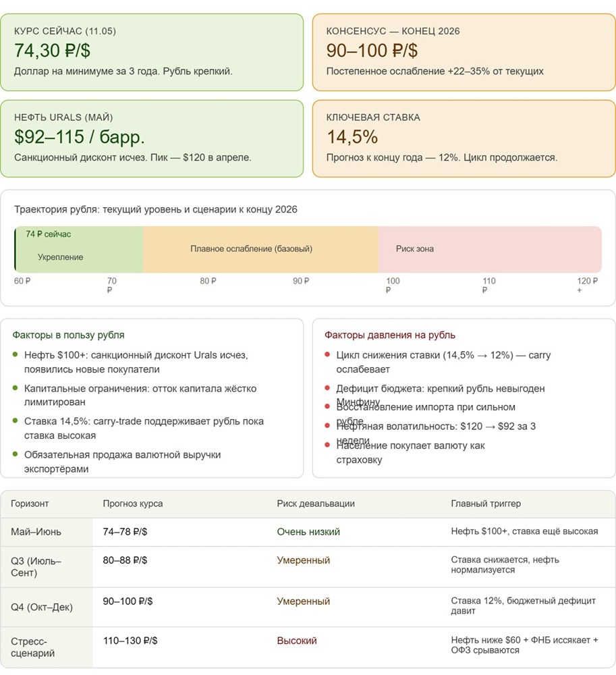Click the 'КОНСЕНСУС — КОНЕЦ 2026' heading
The height and width of the screenshot is (675, 616).
pyautogui.click(x=393, y=31)
